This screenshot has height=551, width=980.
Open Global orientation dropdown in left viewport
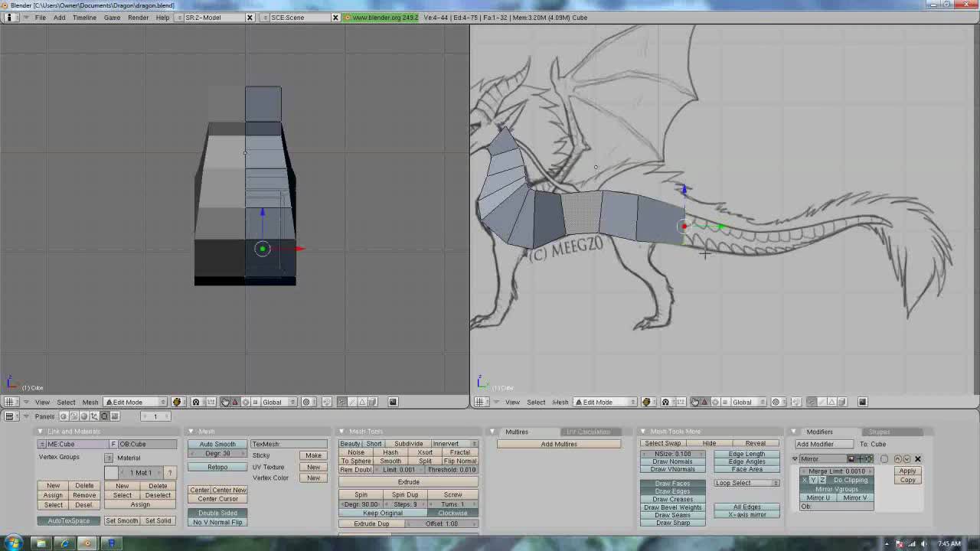coord(279,402)
